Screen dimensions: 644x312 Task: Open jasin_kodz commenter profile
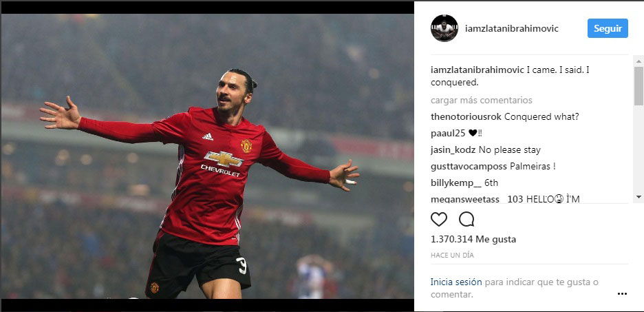pos(453,150)
